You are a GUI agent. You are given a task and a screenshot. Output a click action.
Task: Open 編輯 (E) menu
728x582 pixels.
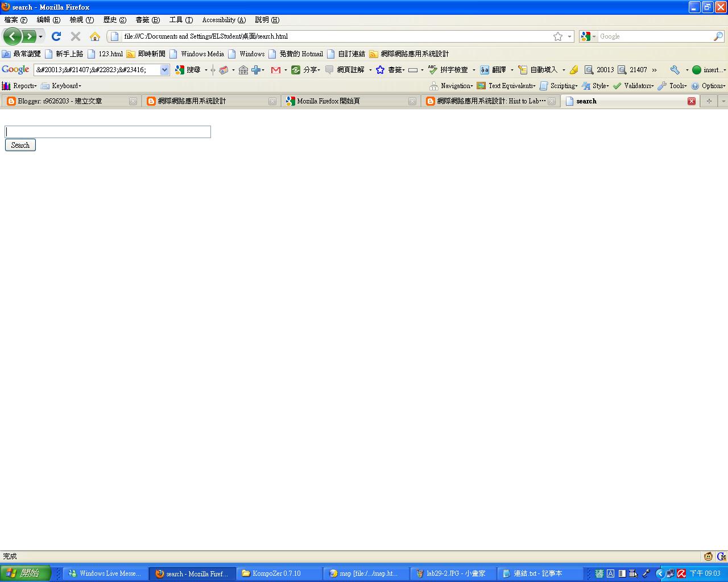pos(48,20)
